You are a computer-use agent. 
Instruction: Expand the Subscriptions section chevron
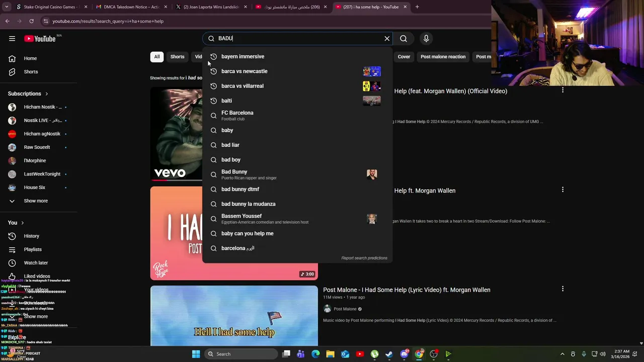[46, 94]
